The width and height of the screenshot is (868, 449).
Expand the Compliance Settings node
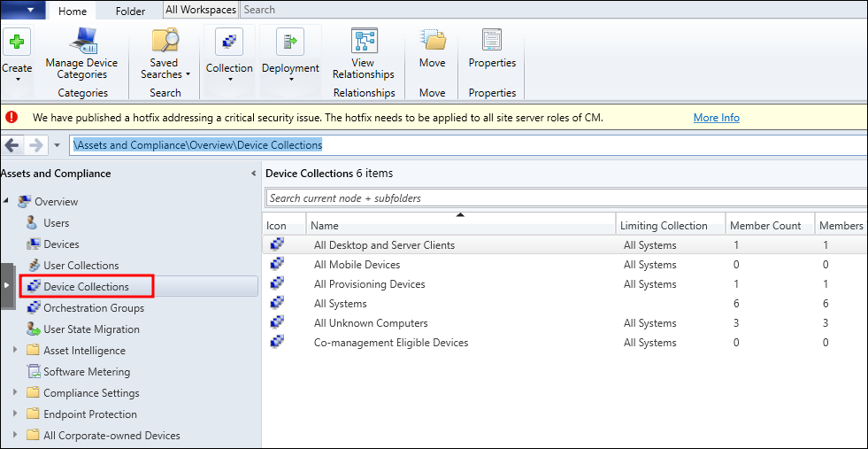(x=15, y=393)
